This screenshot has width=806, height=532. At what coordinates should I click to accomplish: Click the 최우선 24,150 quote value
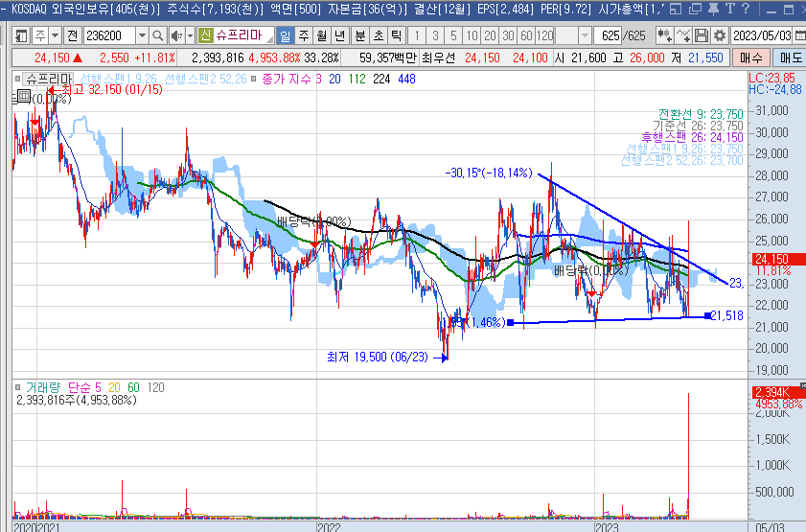pyautogui.click(x=482, y=58)
